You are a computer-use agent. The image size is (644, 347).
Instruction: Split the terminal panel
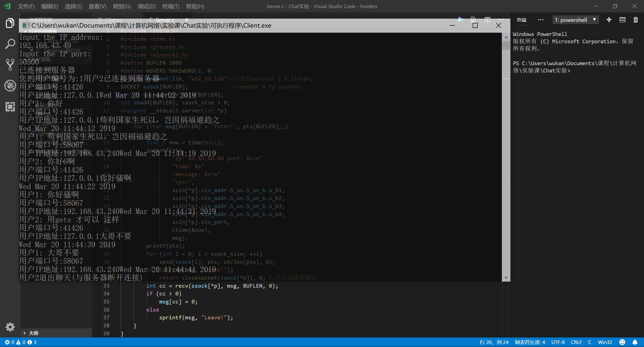(622, 20)
